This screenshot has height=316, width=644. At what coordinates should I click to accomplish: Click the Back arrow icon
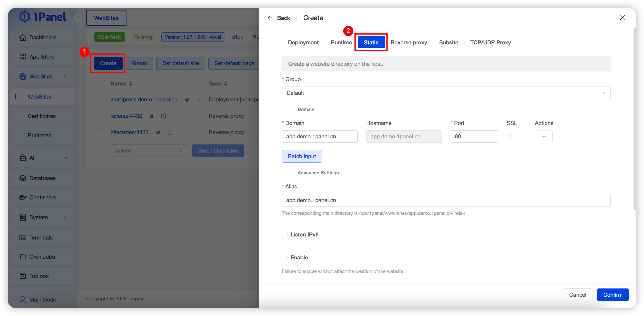(x=270, y=18)
